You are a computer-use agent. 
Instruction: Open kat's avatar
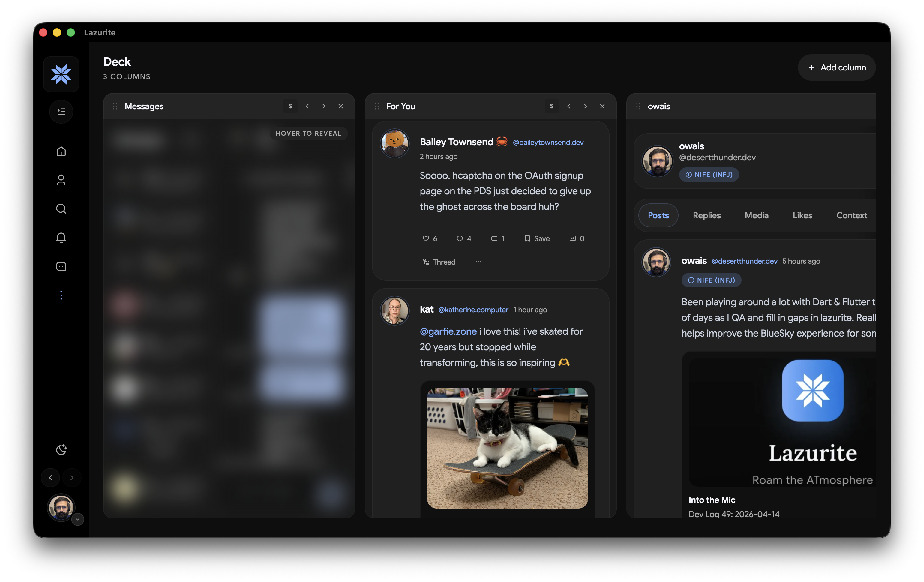pyautogui.click(x=394, y=311)
